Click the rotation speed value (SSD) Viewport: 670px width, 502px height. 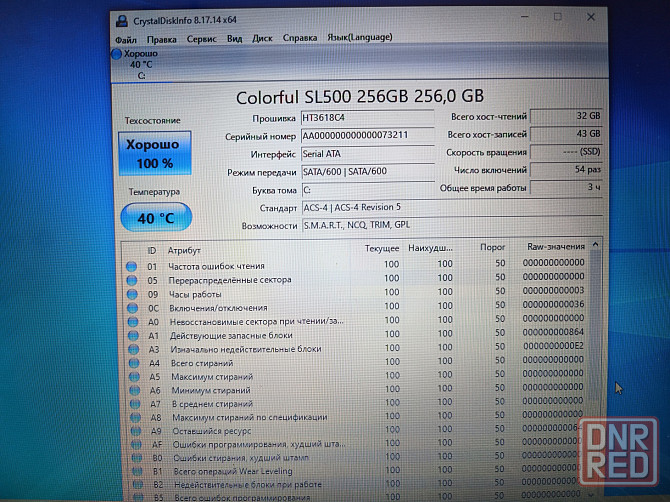tap(566, 152)
